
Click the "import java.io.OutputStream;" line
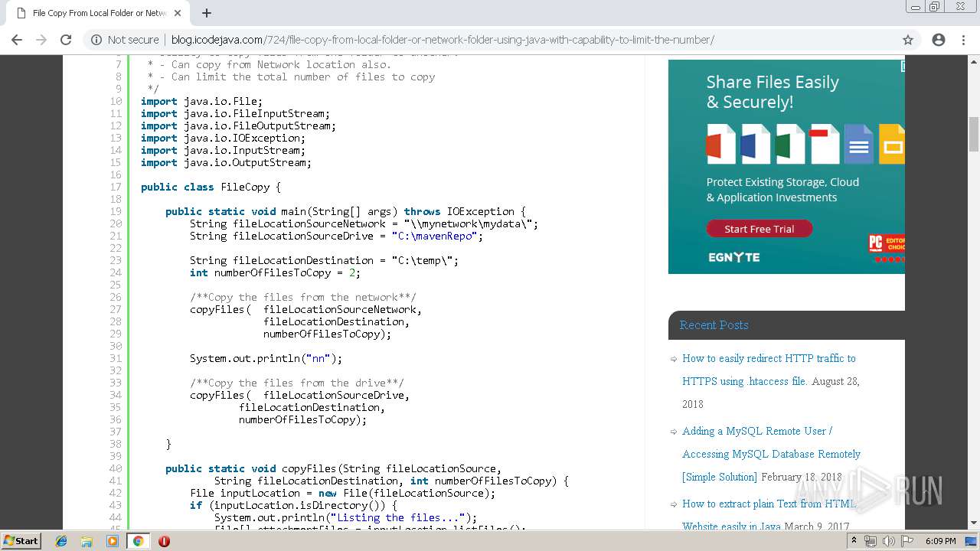pyautogui.click(x=226, y=162)
